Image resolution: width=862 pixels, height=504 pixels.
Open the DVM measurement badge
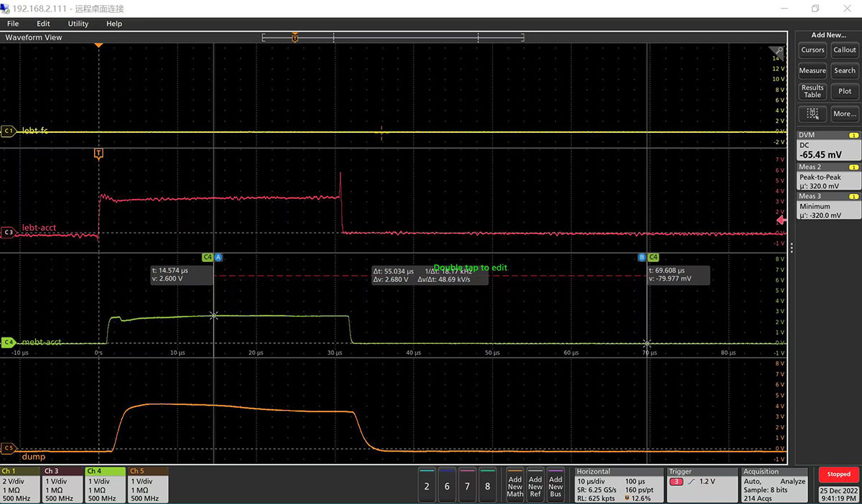tap(829, 146)
